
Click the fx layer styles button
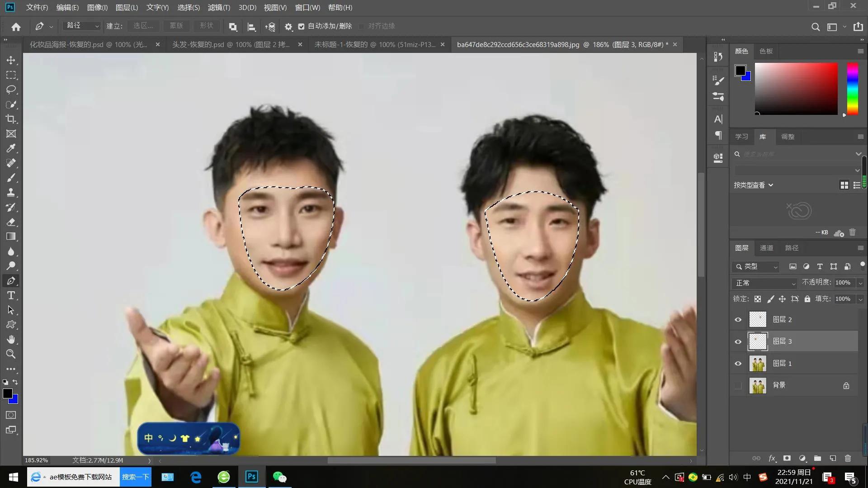click(772, 458)
